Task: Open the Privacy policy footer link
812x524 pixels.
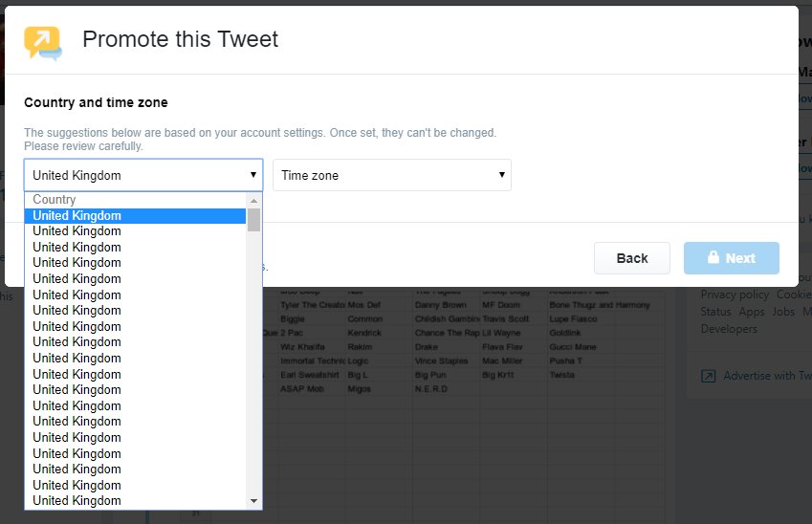Action: coord(735,295)
